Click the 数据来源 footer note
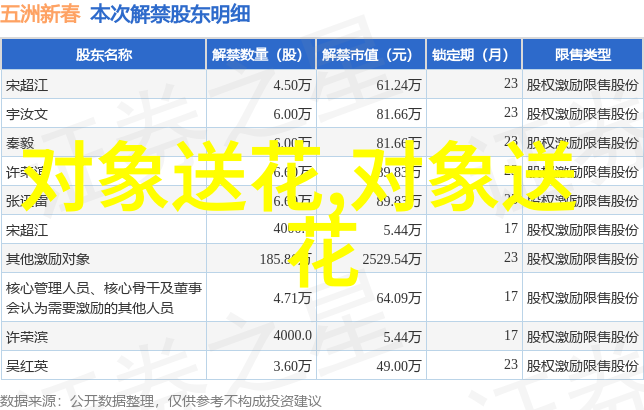 (161, 401)
